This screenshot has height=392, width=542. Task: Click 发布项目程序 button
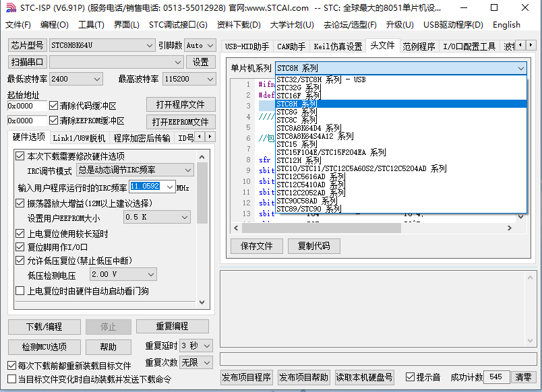point(246,377)
